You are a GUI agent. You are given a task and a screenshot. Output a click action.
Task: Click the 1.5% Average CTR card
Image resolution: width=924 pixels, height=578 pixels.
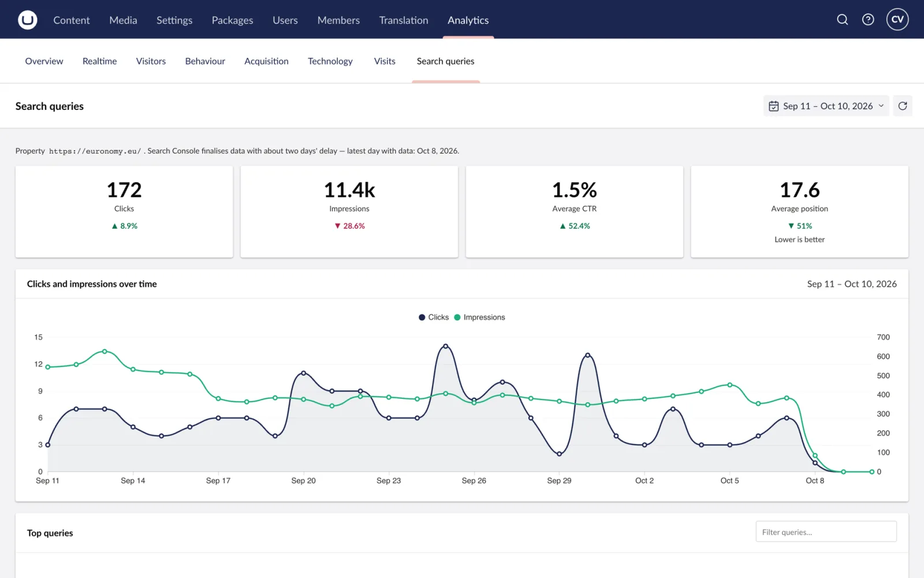575,212
